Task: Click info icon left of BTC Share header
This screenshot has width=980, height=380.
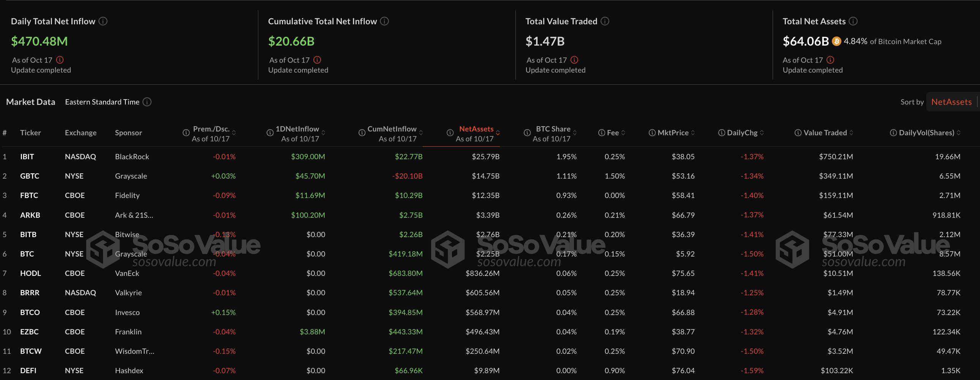Action: (x=527, y=133)
